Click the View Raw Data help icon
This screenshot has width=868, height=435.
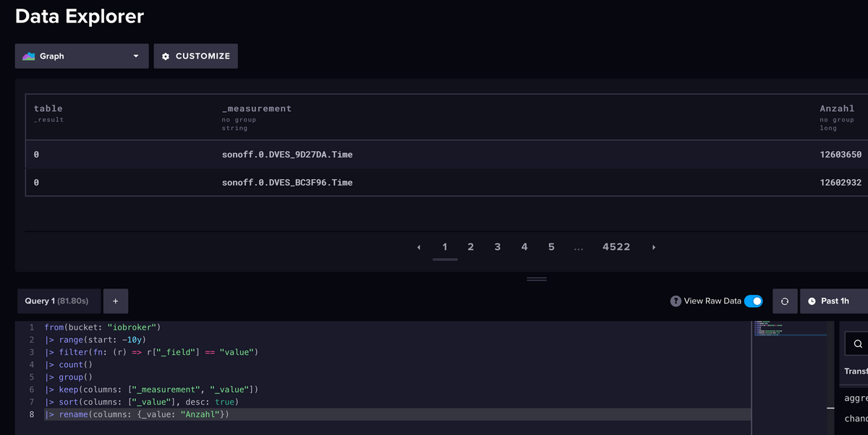point(676,301)
